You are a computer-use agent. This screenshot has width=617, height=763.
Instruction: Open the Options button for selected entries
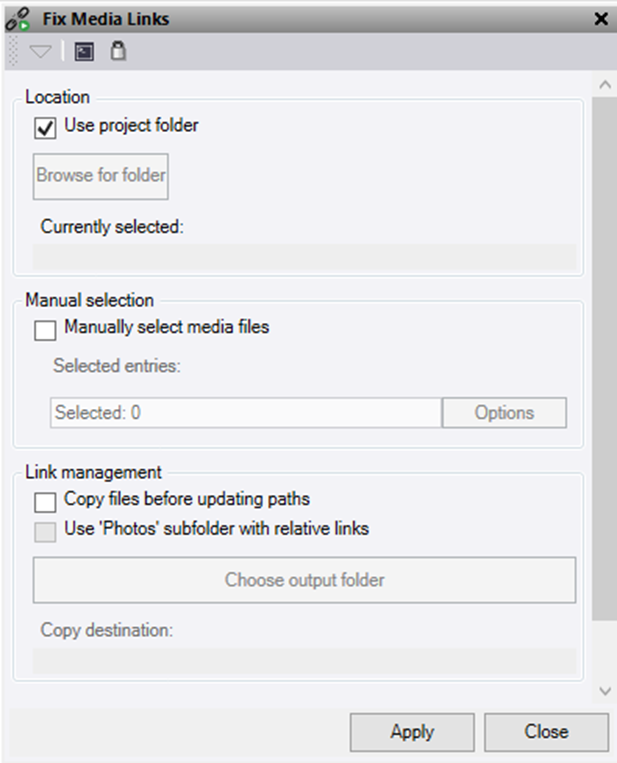pos(504,413)
